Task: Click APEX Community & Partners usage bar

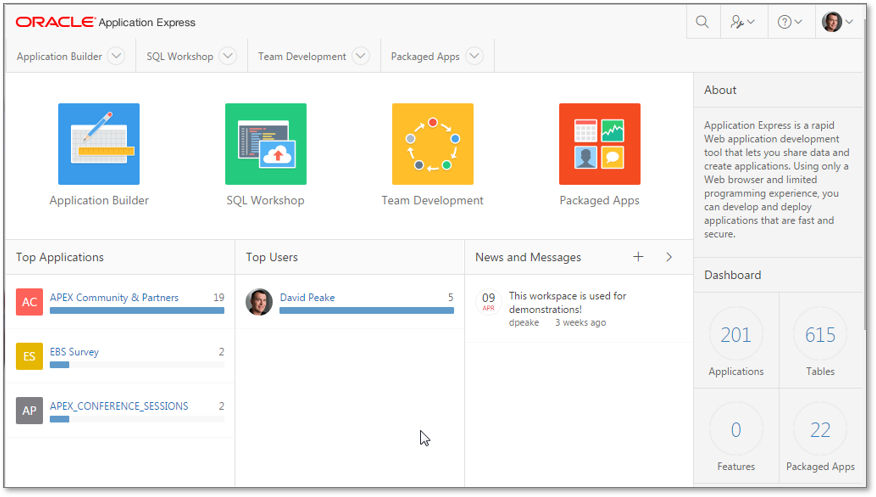Action: coord(137,310)
